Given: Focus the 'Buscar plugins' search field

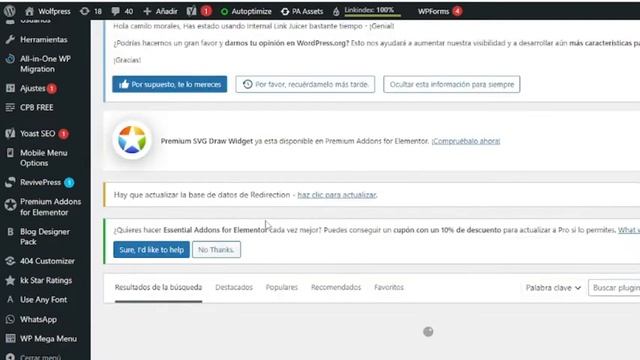Looking at the screenshot, I should 614,288.
